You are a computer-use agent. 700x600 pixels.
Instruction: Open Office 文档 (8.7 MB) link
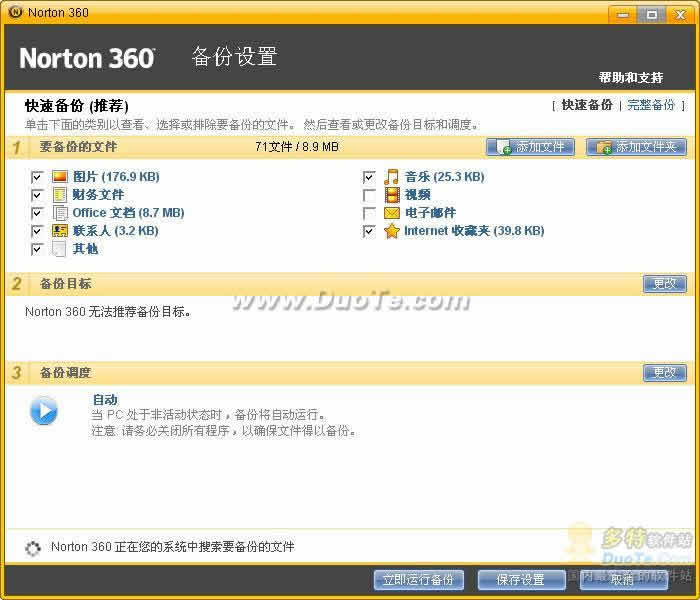(129, 213)
